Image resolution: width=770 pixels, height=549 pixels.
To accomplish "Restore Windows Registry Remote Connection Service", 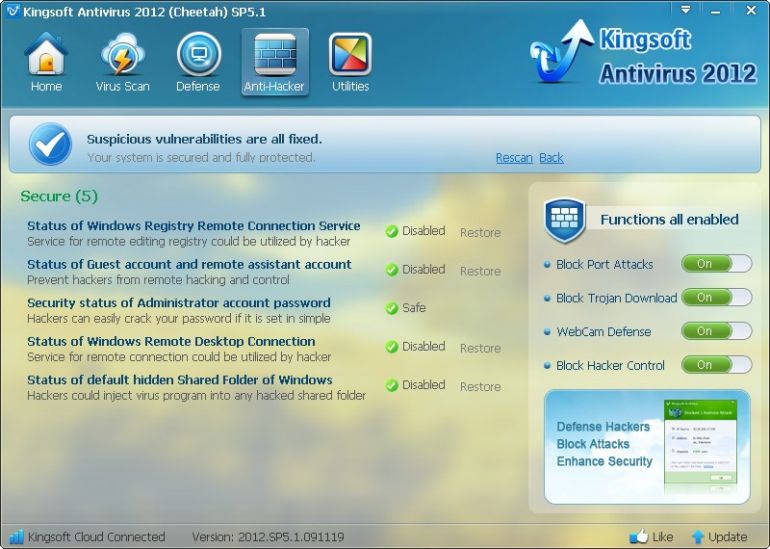I will [x=480, y=232].
